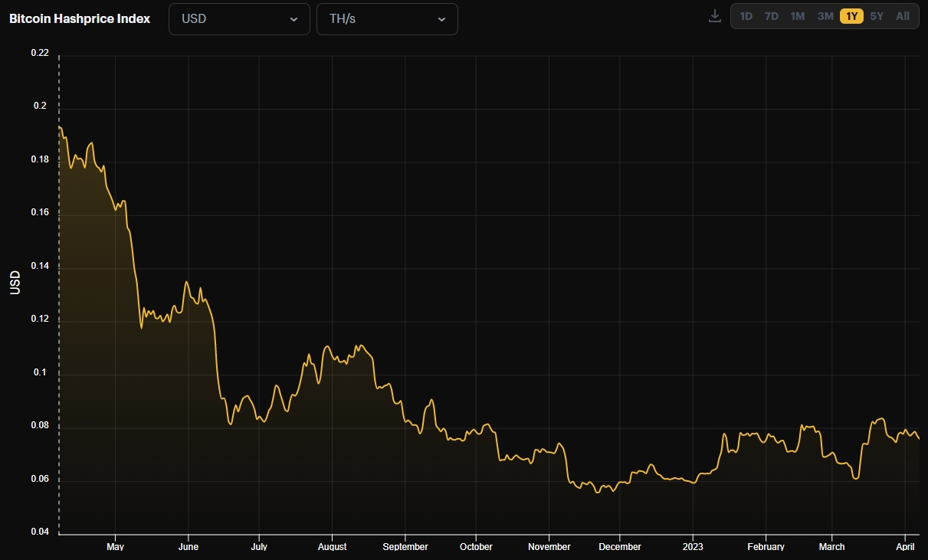Click the 0.12 value on the y-axis

[x=40, y=319]
